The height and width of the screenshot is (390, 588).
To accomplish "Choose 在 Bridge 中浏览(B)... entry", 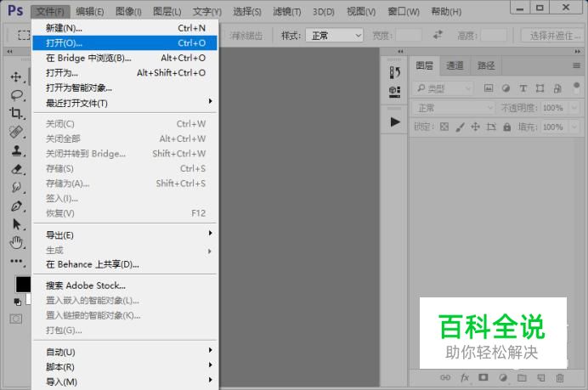I will [x=125, y=58].
